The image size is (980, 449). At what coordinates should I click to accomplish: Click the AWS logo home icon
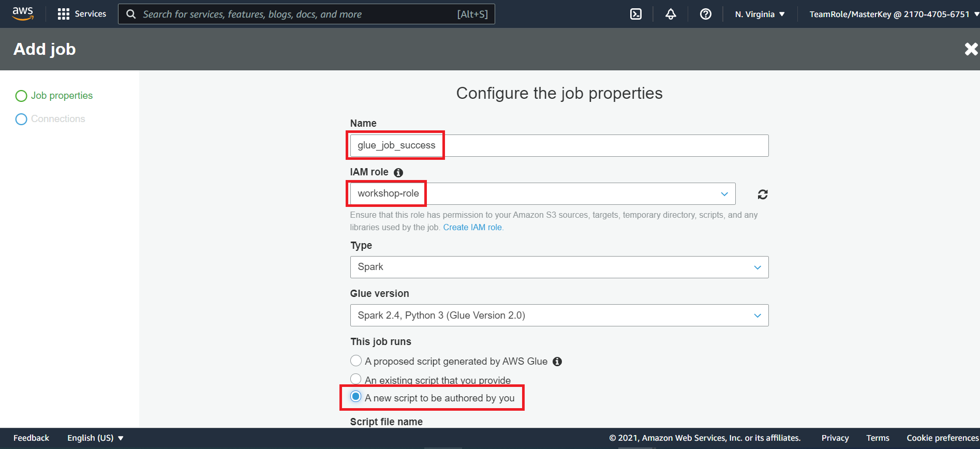click(23, 14)
